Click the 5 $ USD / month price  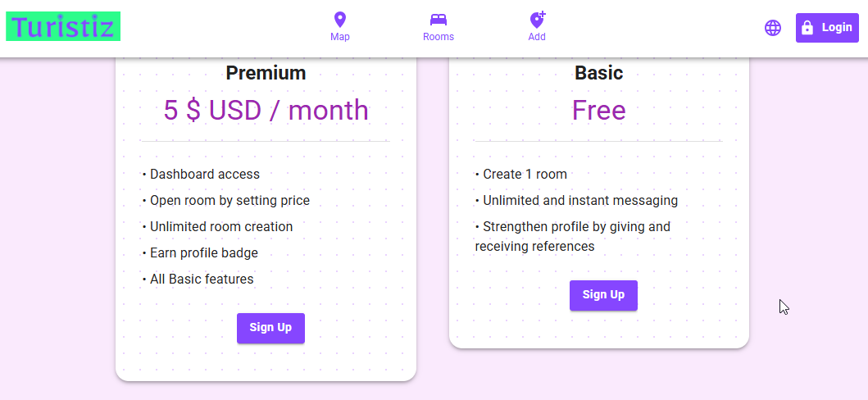coord(266,110)
